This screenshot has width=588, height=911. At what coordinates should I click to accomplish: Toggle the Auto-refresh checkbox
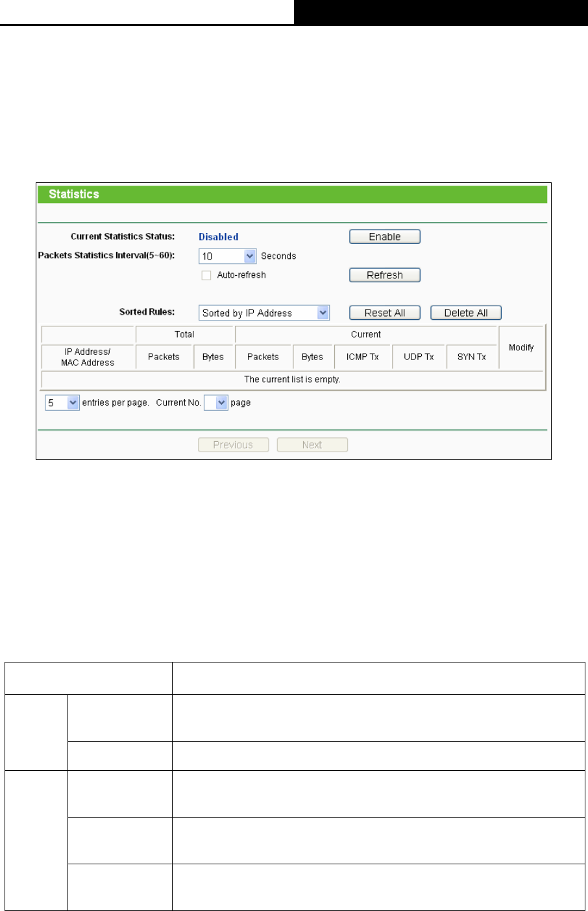(206, 275)
